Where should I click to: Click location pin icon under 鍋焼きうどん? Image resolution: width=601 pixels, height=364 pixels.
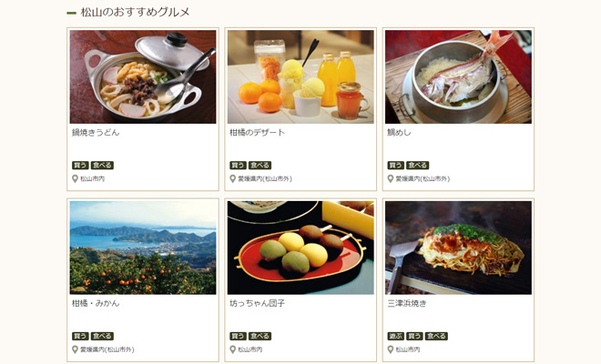pos(75,179)
